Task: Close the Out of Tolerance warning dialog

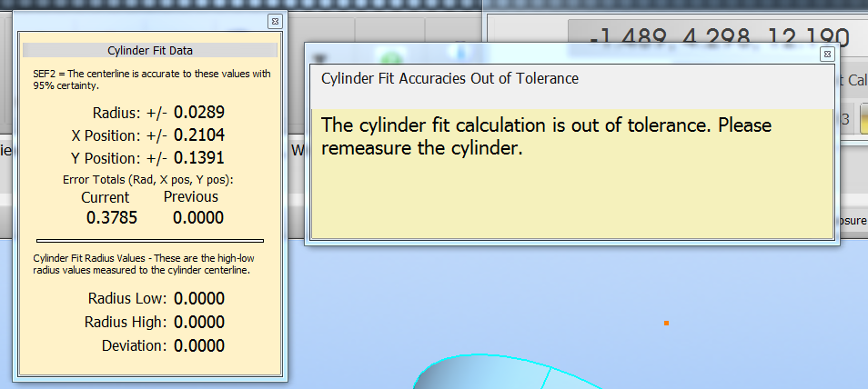Action: (x=826, y=54)
